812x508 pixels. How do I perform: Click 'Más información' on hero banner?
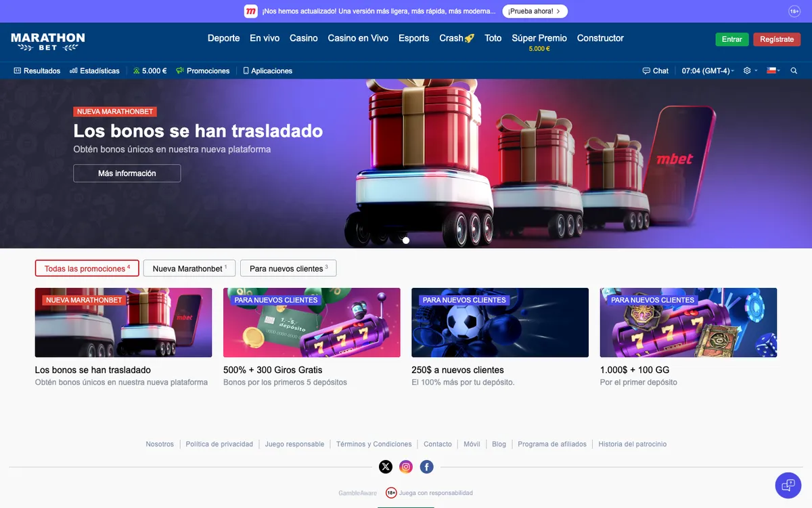127,173
